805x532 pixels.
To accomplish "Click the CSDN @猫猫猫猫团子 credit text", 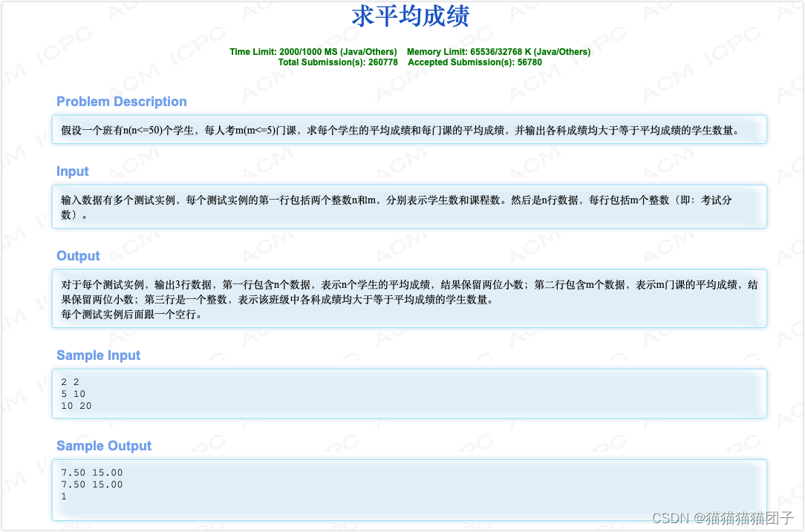I will (x=723, y=518).
